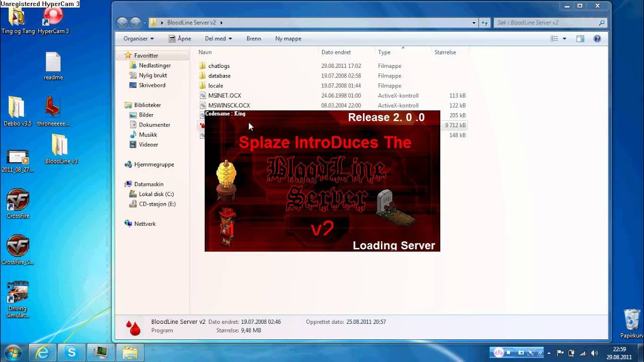
Task: Create a folder with Ny mappe
Action: (288, 39)
